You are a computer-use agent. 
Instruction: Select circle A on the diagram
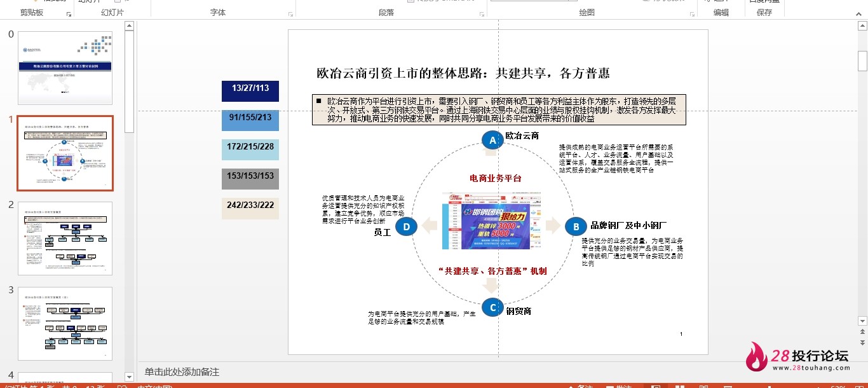pos(492,139)
